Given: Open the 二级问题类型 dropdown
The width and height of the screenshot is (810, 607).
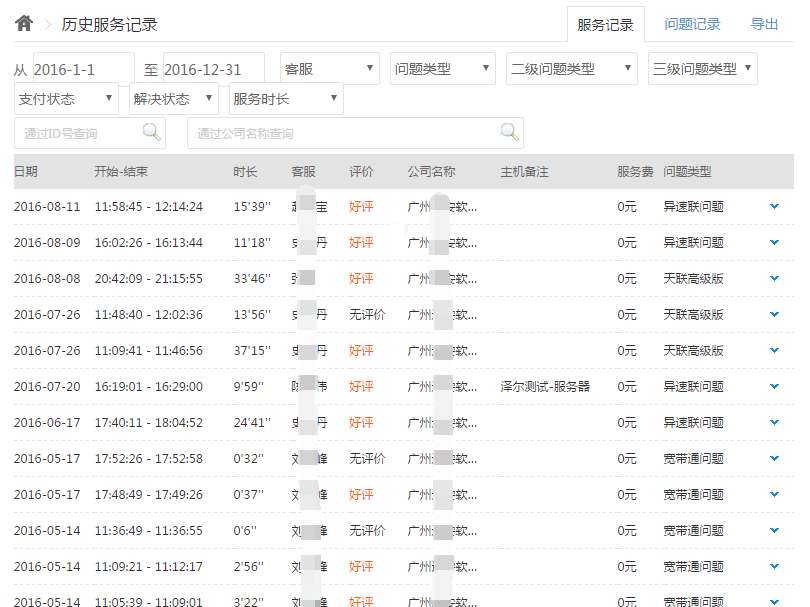Looking at the screenshot, I should [571, 69].
